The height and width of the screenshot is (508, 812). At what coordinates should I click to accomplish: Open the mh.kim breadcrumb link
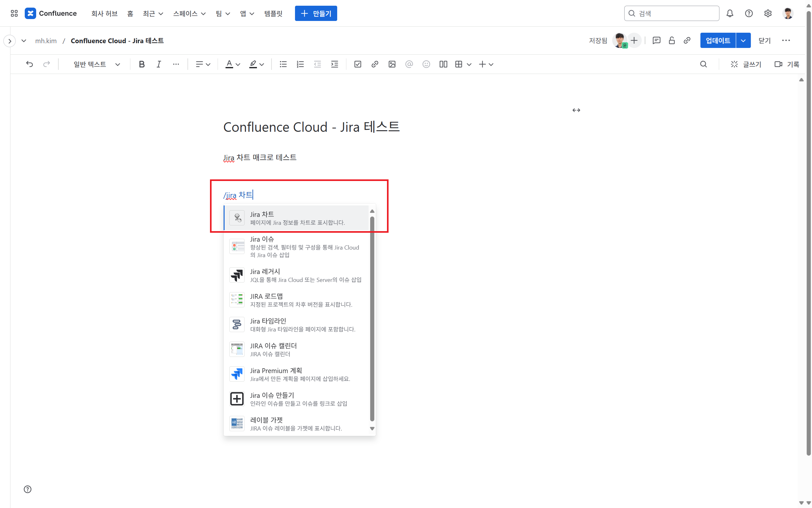(x=46, y=41)
